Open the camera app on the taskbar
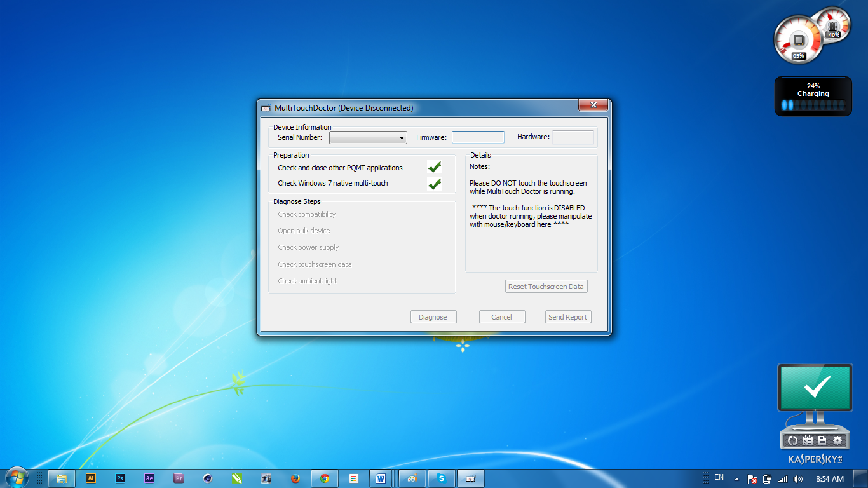The image size is (868, 488). [266, 478]
